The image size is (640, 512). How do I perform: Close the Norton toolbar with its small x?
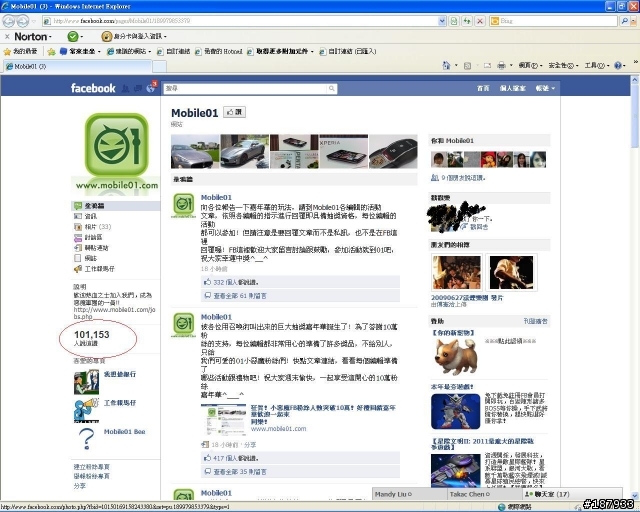point(7,37)
